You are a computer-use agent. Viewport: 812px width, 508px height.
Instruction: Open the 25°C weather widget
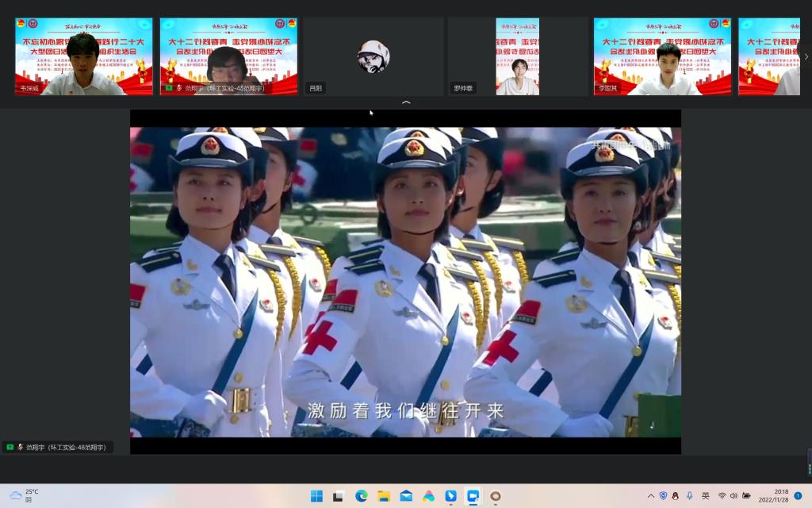(x=24, y=496)
